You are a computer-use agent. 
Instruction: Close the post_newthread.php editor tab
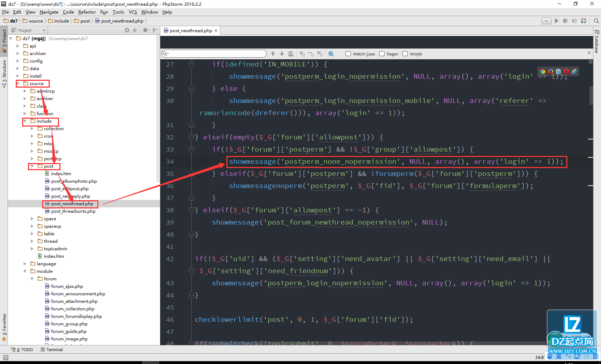(216, 31)
